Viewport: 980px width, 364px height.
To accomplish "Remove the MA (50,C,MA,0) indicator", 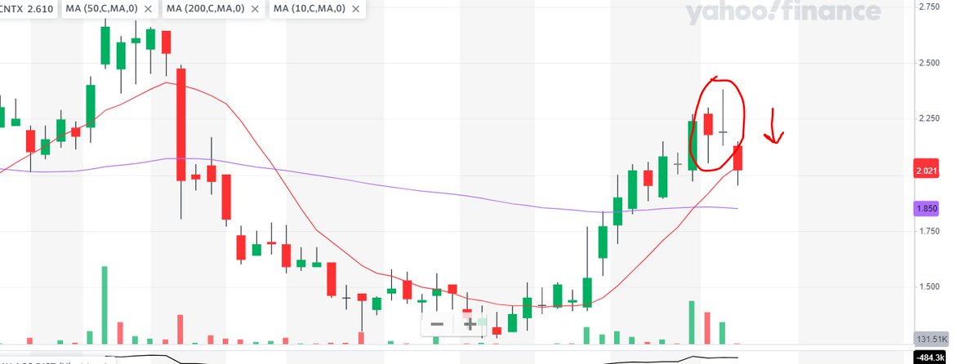I will [x=147, y=10].
